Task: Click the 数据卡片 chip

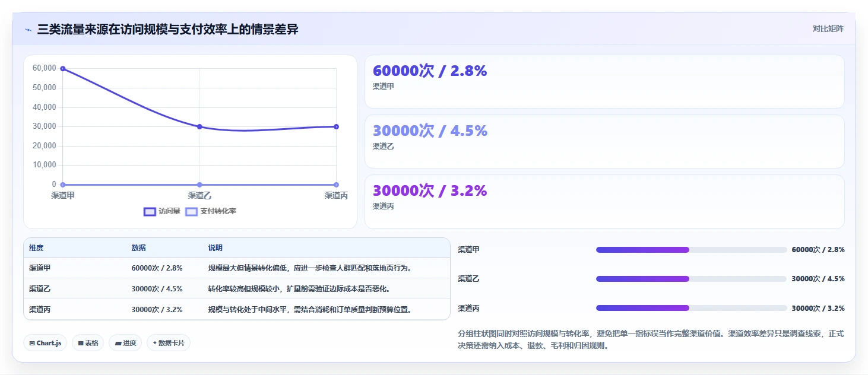Action: click(x=169, y=343)
